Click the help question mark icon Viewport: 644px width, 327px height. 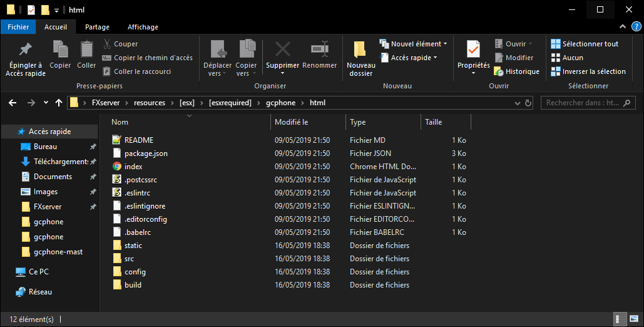635,28
